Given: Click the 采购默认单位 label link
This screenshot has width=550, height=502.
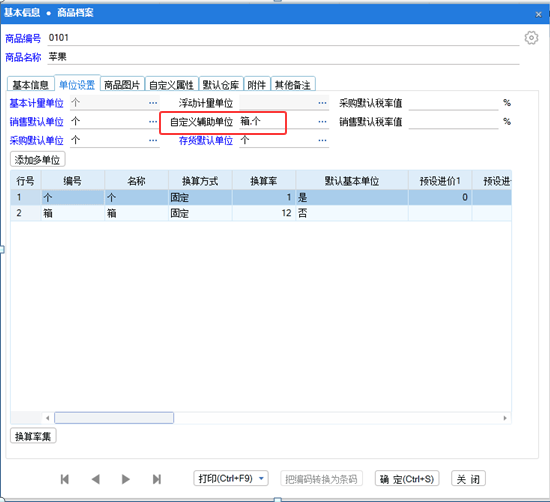Looking at the screenshot, I should click(x=36, y=140).
